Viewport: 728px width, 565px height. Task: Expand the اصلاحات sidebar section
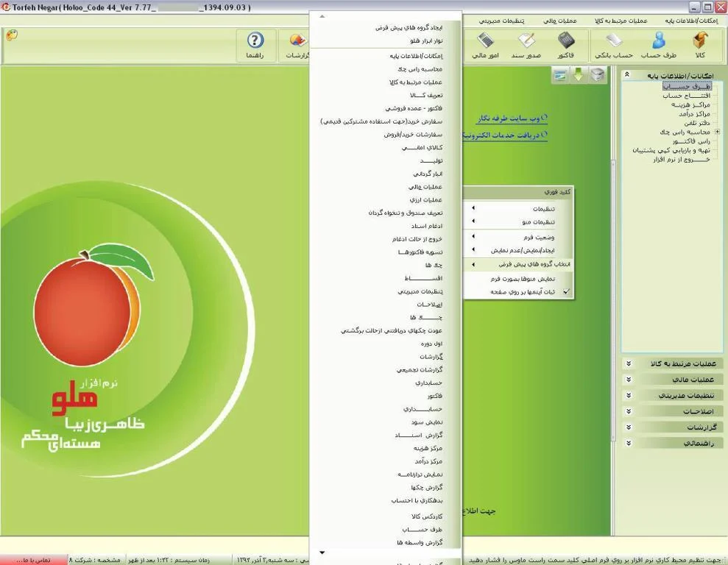(629, 411)
